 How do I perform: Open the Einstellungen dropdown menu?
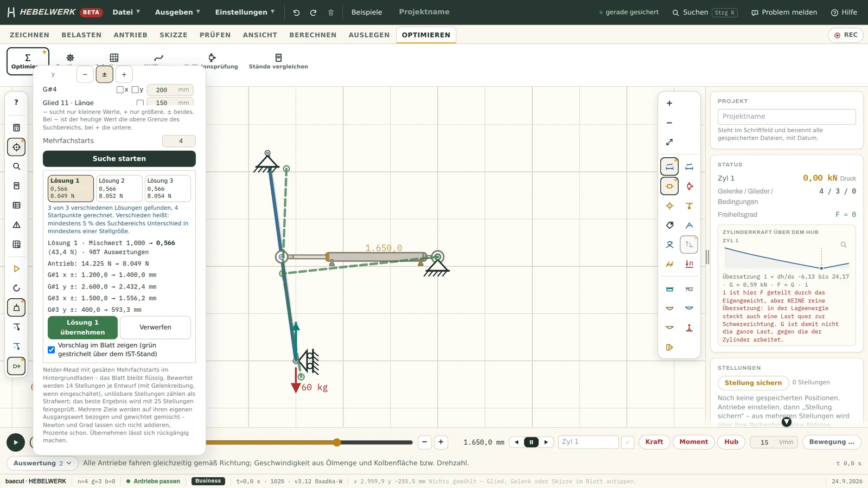[x=245, y=12]
